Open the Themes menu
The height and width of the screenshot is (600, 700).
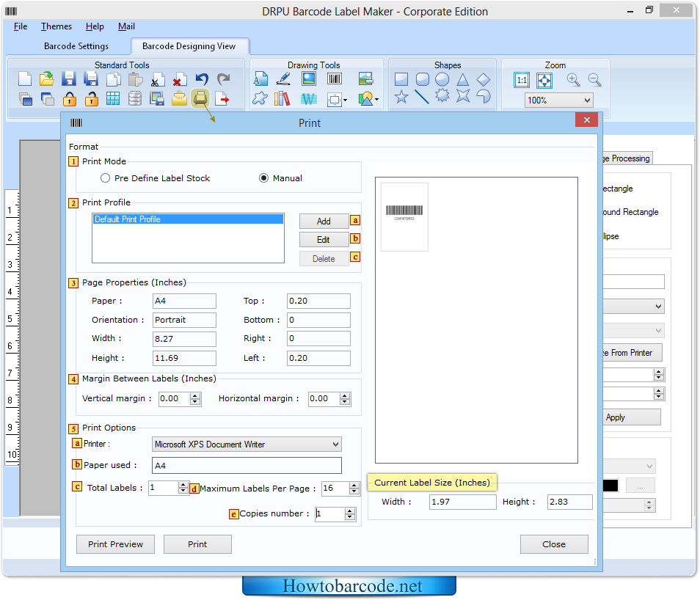point(56,26)
